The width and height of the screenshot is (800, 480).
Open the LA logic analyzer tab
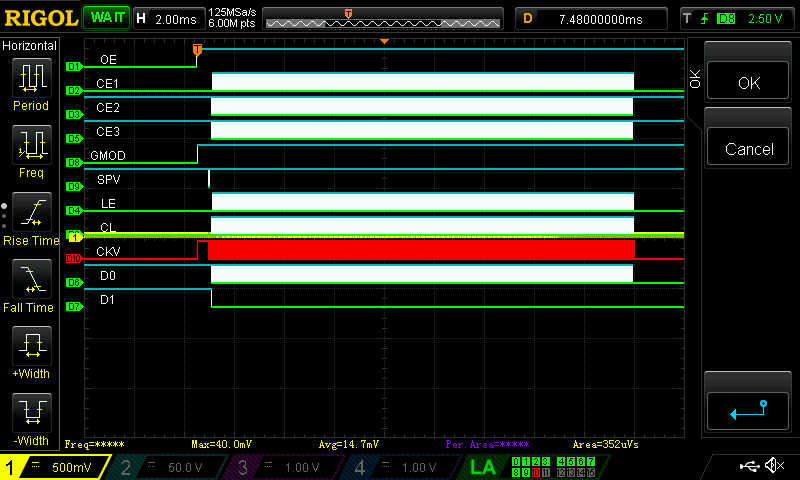(x=483, y=466)
